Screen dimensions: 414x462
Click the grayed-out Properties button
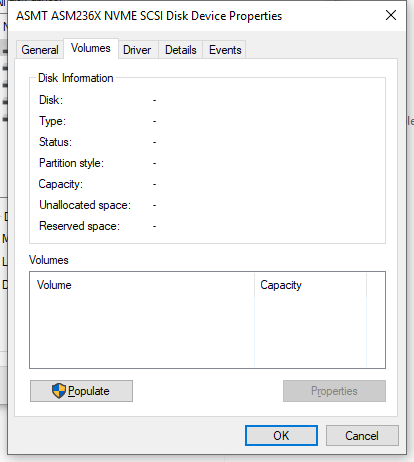pyautogui.click(x=334, y=391)
